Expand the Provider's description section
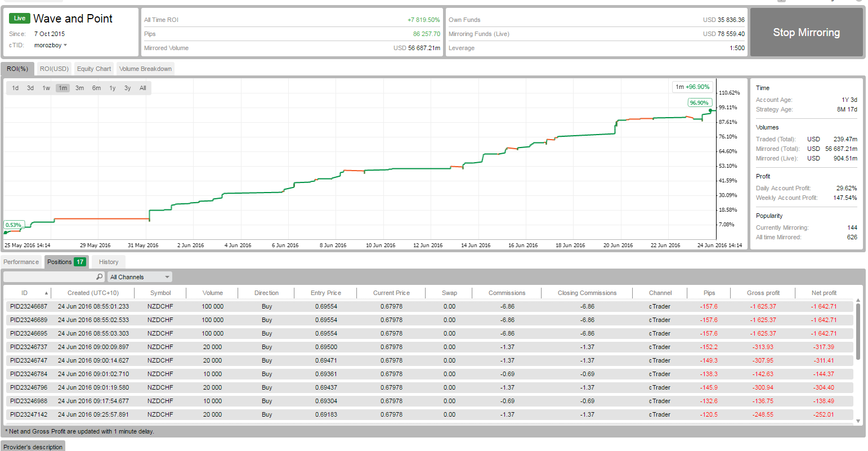Image resolution: width=868 pixels, height=451 pixels. pos(33,446)
